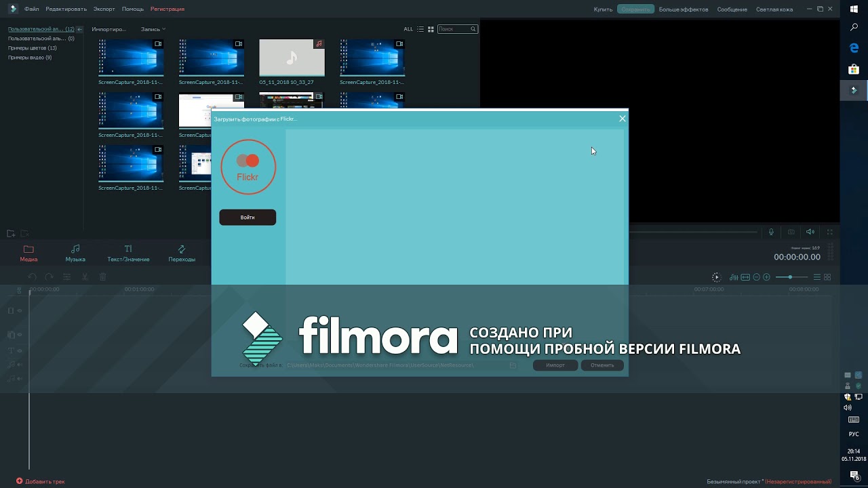Open Примеры видео (9) folder

(30, 58)
